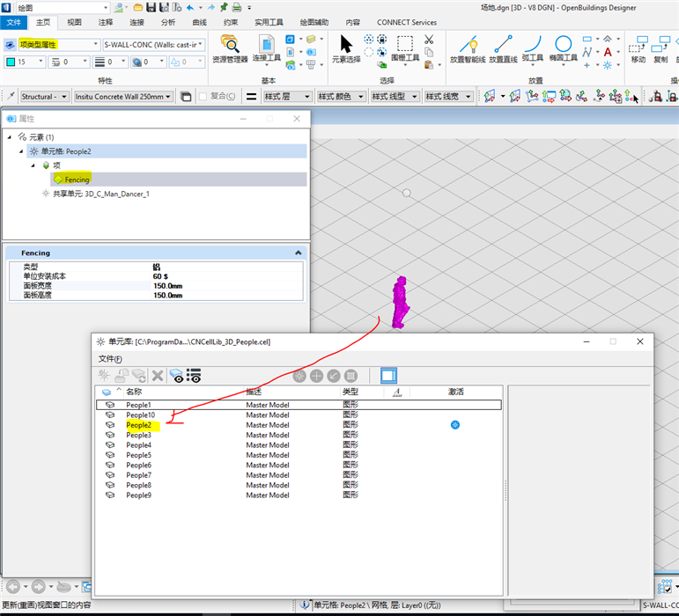Click the printer icon in quick access bar

pyautogui.click(x=236, y=7)
